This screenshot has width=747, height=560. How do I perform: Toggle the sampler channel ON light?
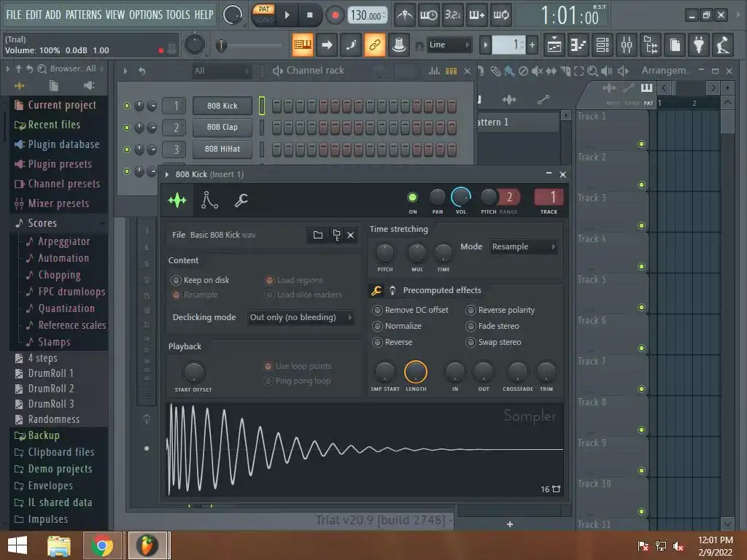pos(413,197)
